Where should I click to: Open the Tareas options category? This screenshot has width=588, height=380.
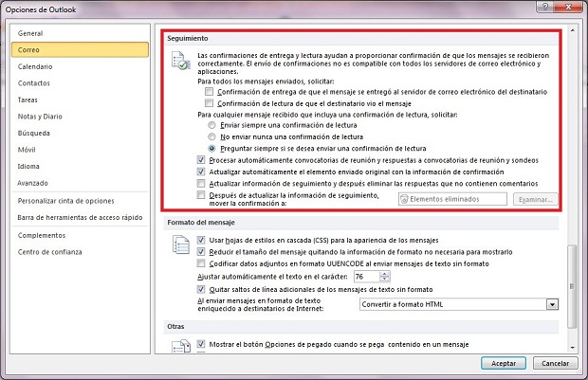(80, 100)
